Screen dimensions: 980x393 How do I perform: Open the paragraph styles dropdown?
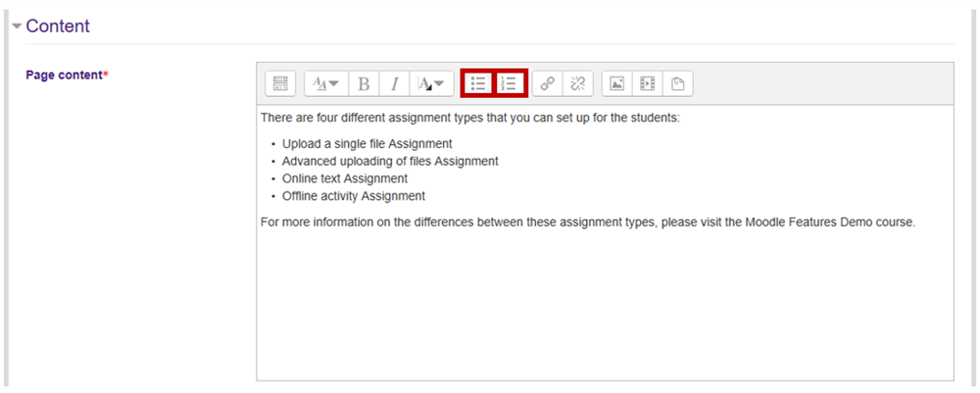tap(325, 84)
